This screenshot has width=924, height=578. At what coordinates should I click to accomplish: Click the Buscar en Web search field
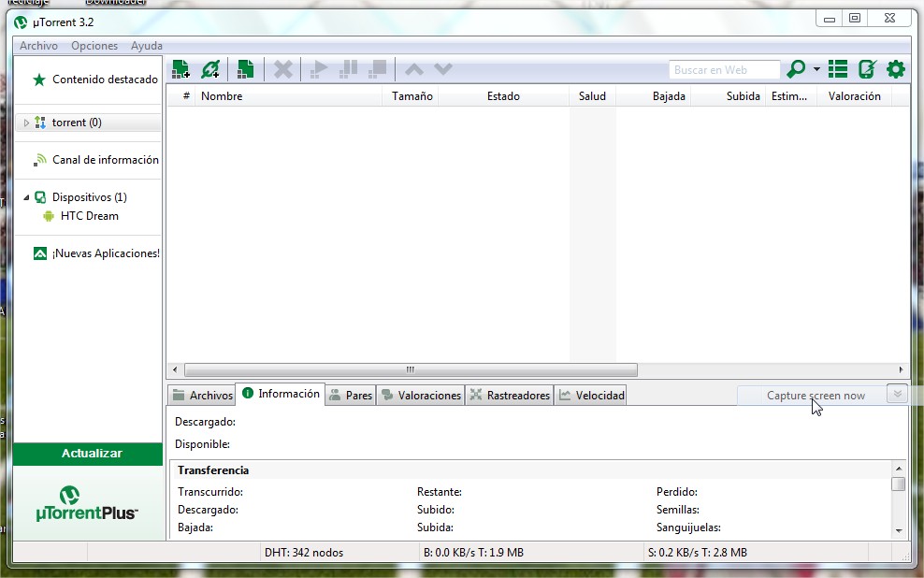724,69
